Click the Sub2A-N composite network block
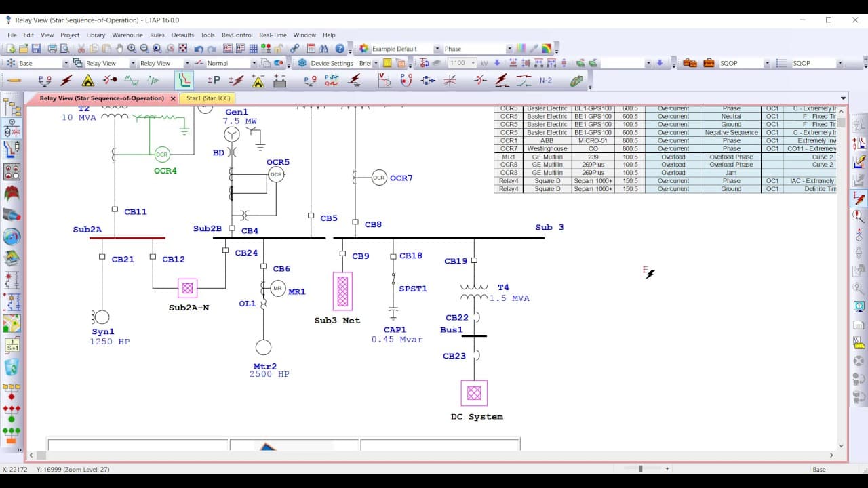The height and width of the screenshot is (488, 868). click(x=188, y=288)
